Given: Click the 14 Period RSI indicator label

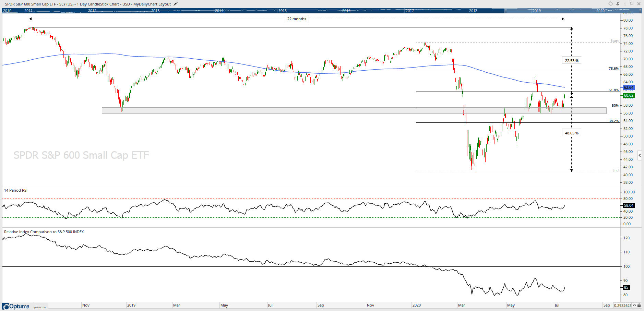Looking at the screenshot, I should click(16, 190).
